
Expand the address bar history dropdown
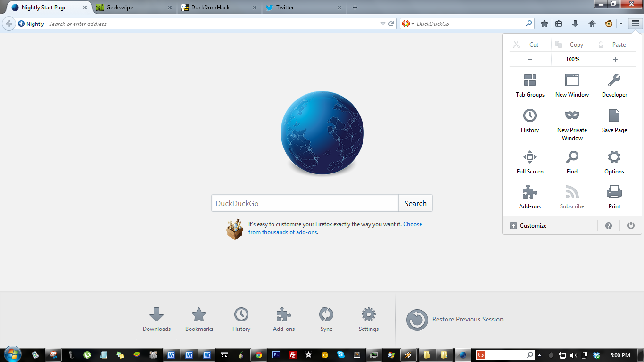point(383,24)
